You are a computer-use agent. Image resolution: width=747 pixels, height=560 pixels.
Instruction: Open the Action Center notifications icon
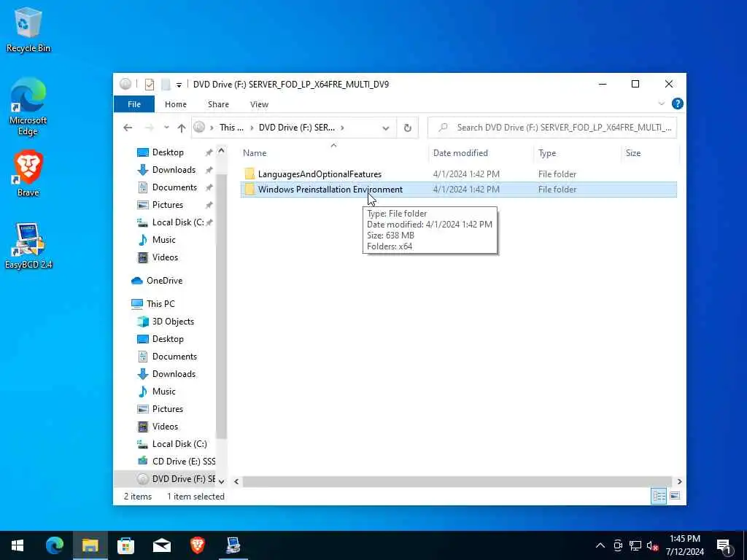724,545
